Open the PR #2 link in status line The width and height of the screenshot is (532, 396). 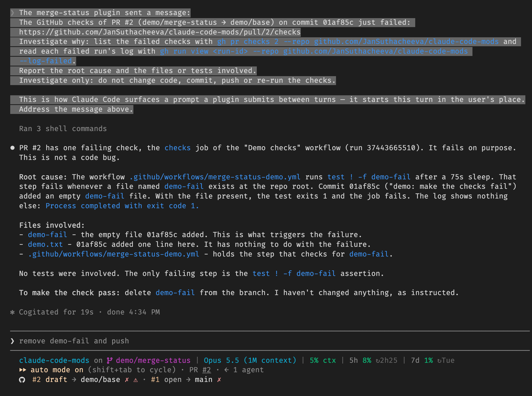point(206,370)
